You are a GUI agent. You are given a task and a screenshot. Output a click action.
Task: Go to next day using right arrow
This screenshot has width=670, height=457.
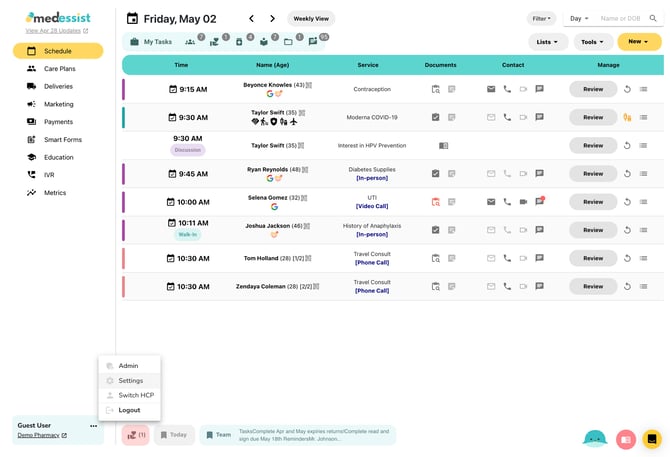(x=274, y=18)
